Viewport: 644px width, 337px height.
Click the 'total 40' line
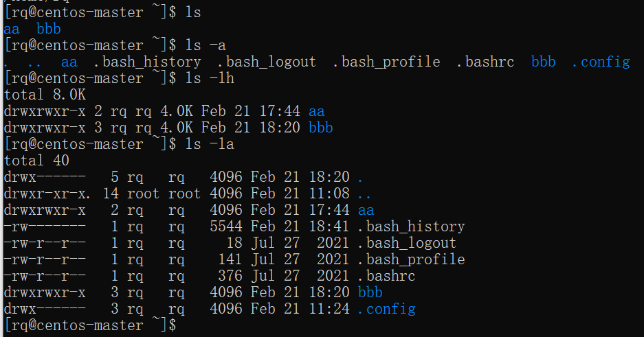pos(36,161)
